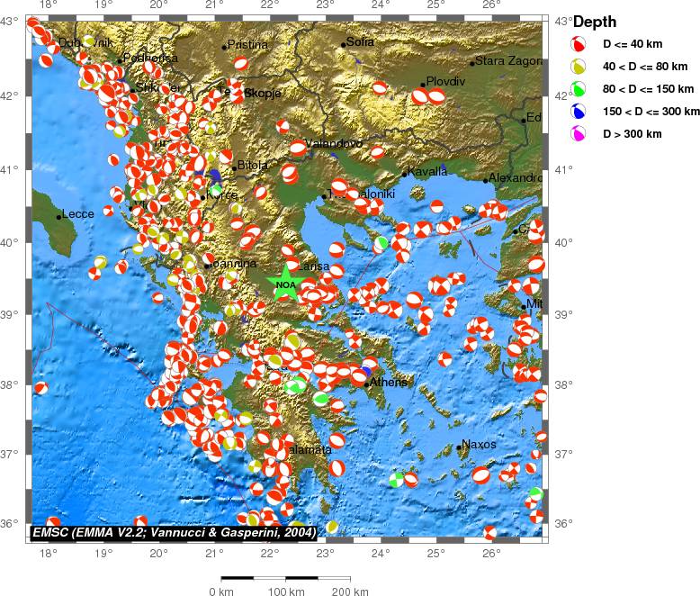Select the yellow 40 < D <= 80 km legend symbol
The height and width of the screenshot is (596, 700).
pos(580,66)
